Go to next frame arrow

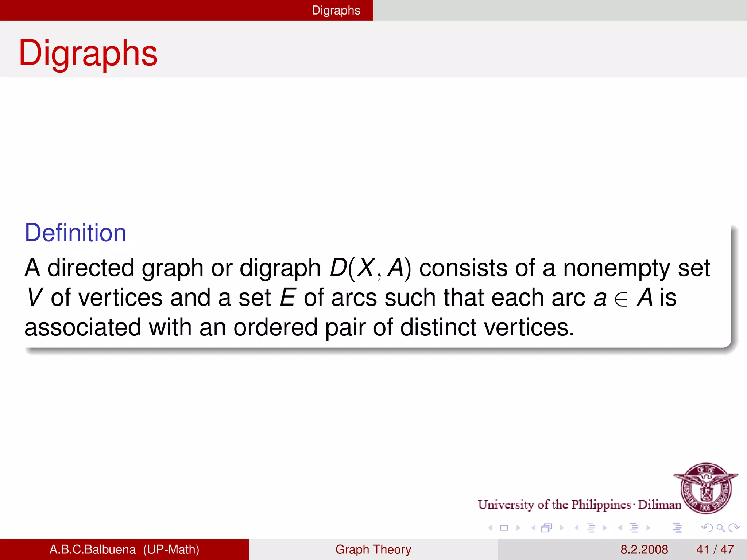tap(562, 528)
